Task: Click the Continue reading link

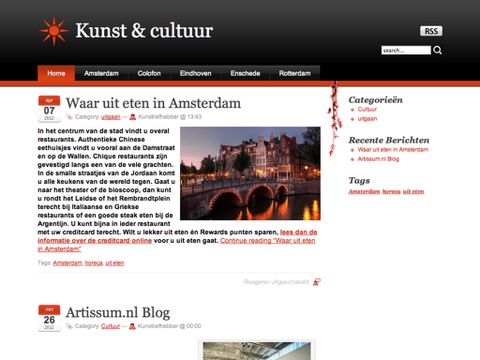Action: [x=268, y=241]
